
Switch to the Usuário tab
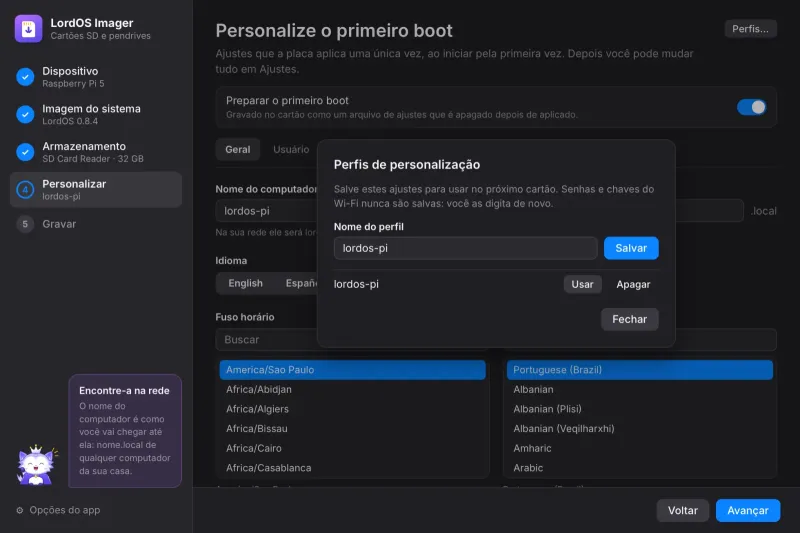(291, 149)
